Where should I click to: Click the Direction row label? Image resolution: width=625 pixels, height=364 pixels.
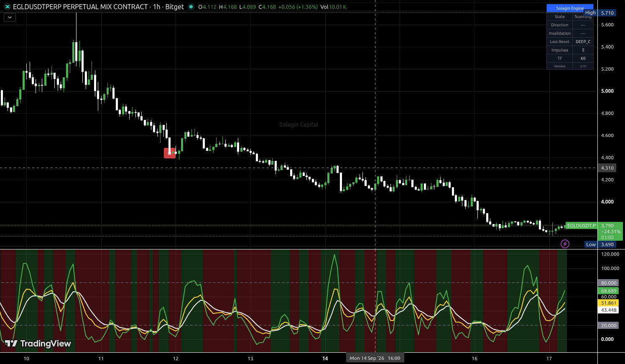pyautogui.click(x=560, y=25)
